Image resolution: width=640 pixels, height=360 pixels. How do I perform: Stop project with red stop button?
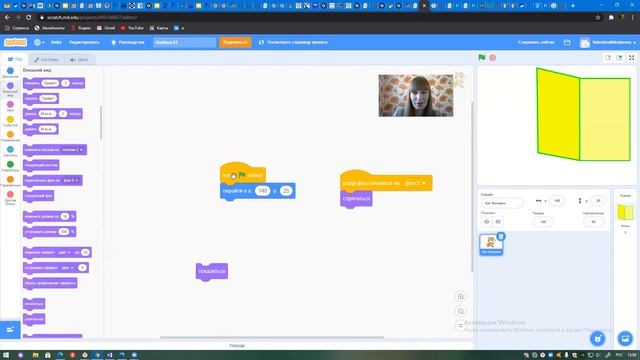point(493,58)
